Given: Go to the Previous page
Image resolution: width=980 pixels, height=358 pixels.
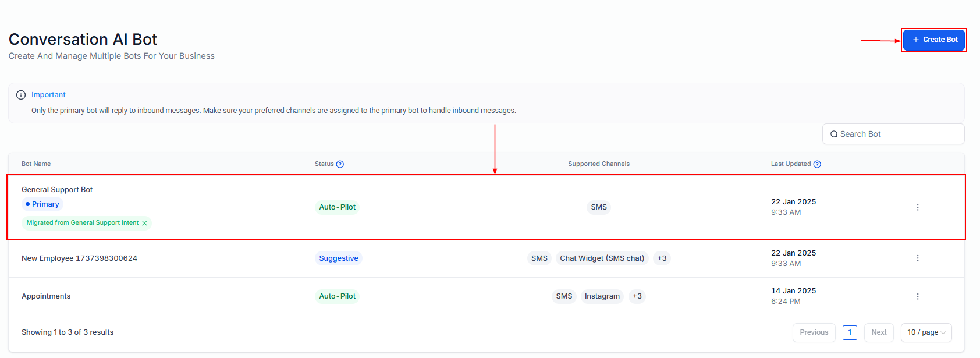Looking at the screenshot, I should (x=814, y=332).
